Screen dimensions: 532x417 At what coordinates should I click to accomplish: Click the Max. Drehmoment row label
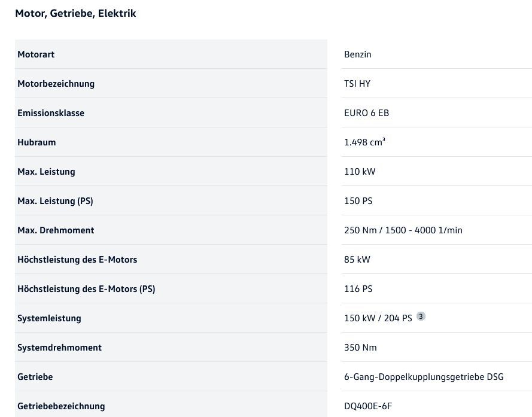[x=56, y=230]
